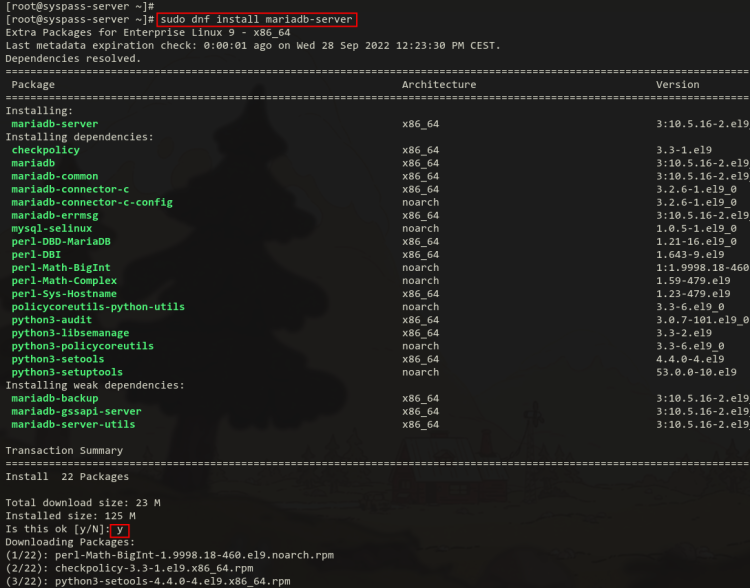Image resolution: width=750 pixels, height=588 pixels.
Task: Select the 'mariadb-server' package name
Action: [x=55, y=124]
